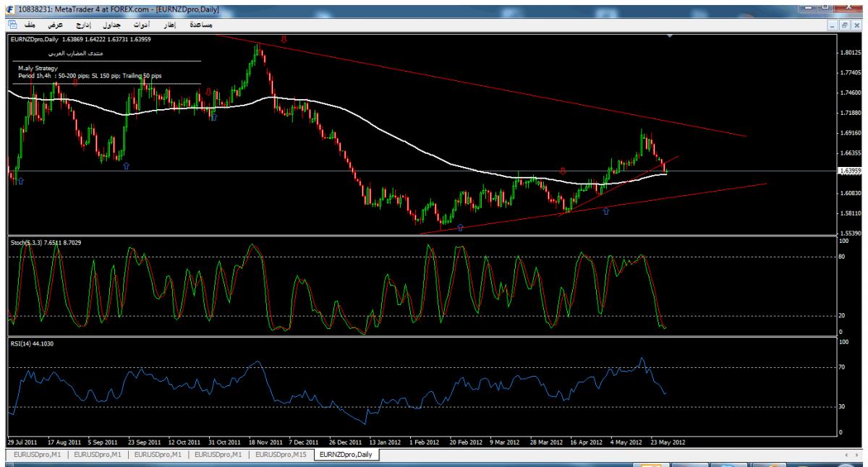
Task: Select the red down arrow at the chart's top edge
Action: point(284,38)
